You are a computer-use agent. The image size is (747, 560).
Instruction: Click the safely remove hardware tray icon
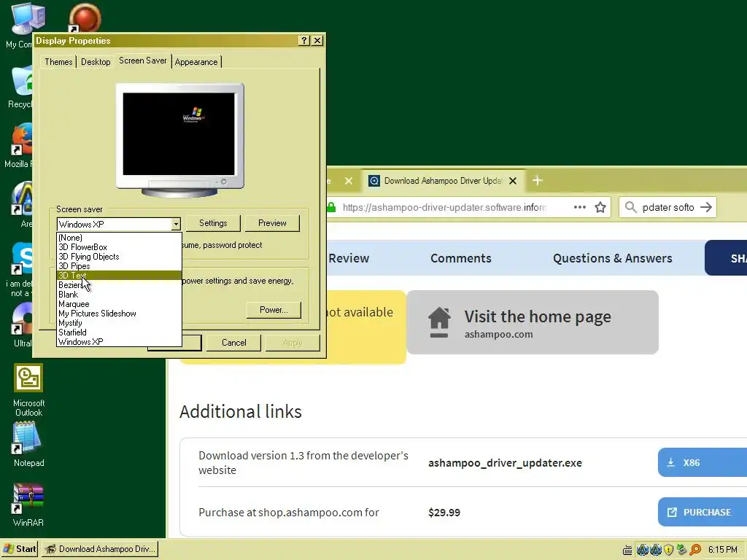(x=682, y=550)
